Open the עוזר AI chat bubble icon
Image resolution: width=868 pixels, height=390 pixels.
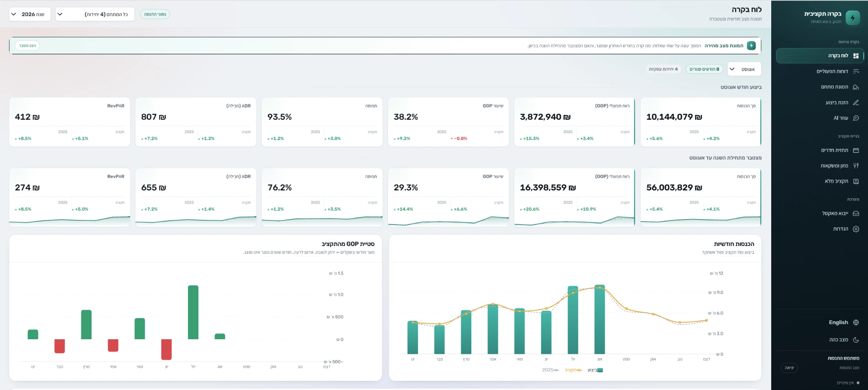click(x=856, y=118)
